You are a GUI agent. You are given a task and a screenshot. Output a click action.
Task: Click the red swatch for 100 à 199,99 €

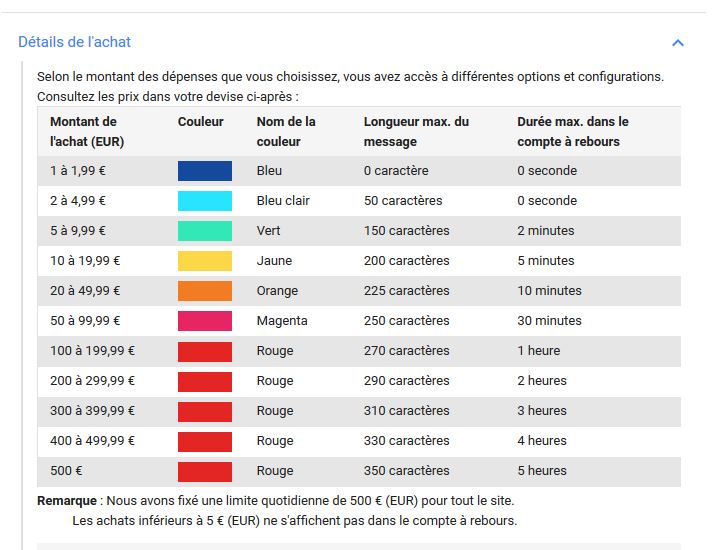[205, 351]
